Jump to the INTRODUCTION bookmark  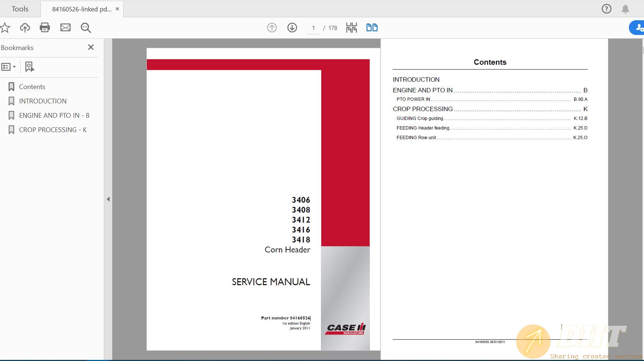click(43, 101)
